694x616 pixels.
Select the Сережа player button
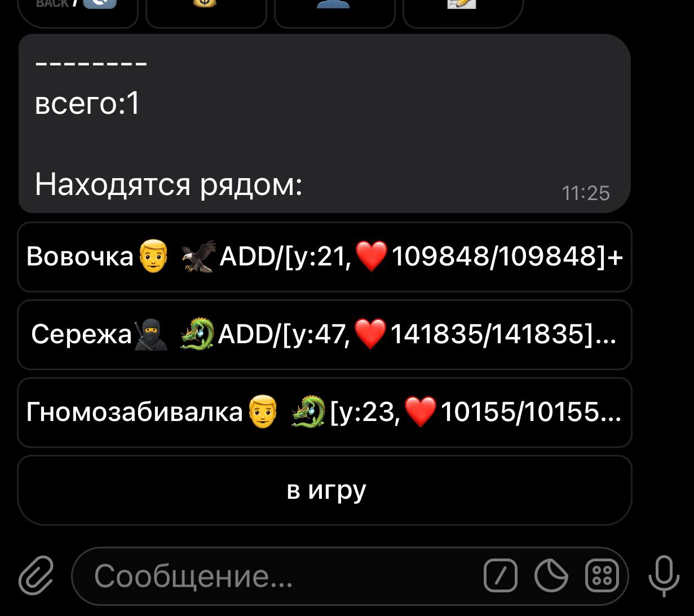pyautogui.click(x=325, y=335)
